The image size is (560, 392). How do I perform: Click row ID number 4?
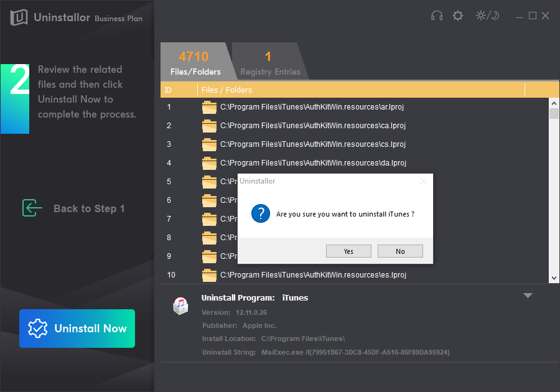pos(169,163)
